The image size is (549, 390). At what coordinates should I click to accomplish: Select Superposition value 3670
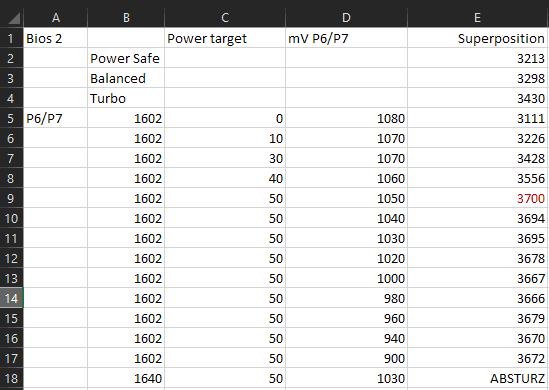478,338
